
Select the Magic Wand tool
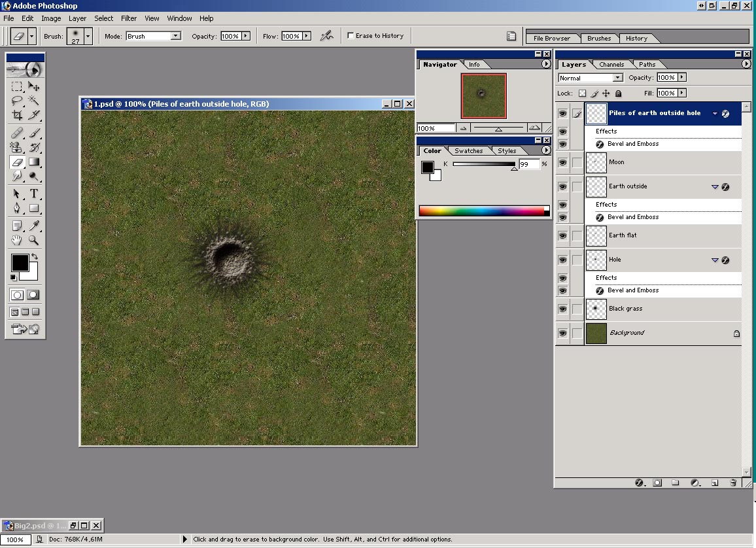(x=34, y=101)
